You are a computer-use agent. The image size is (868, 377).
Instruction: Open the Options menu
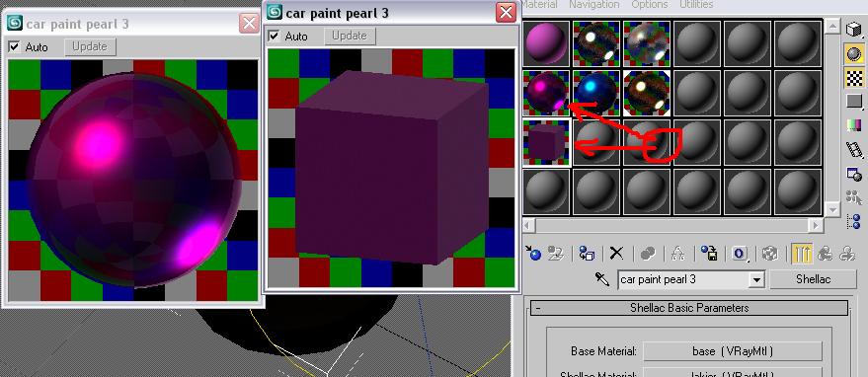pos(650,4)
